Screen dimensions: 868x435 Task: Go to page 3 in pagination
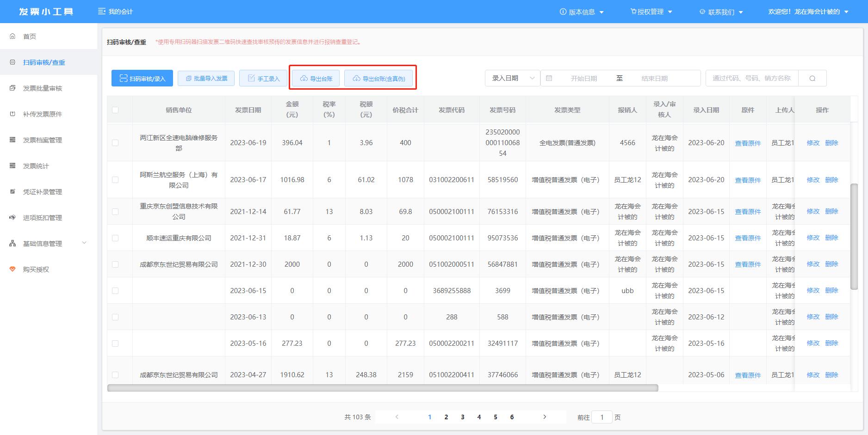[x=462, y=417]
